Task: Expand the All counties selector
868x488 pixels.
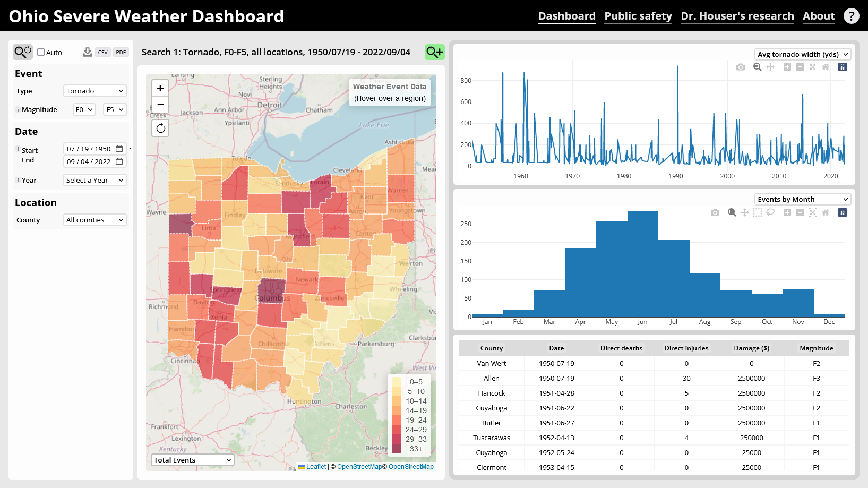Action: [94, 220]
